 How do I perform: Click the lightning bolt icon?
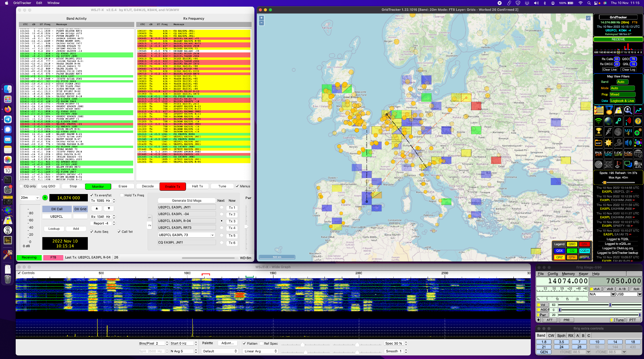tap(609, 132)
